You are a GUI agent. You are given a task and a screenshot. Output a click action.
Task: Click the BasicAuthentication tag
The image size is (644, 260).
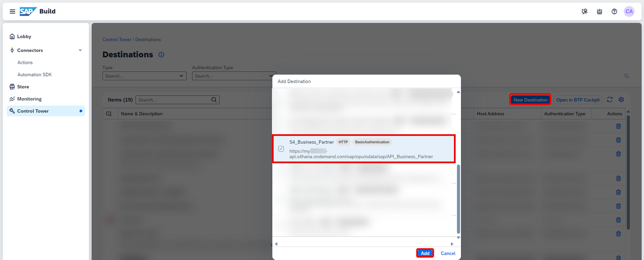click(x=372, y=142)
